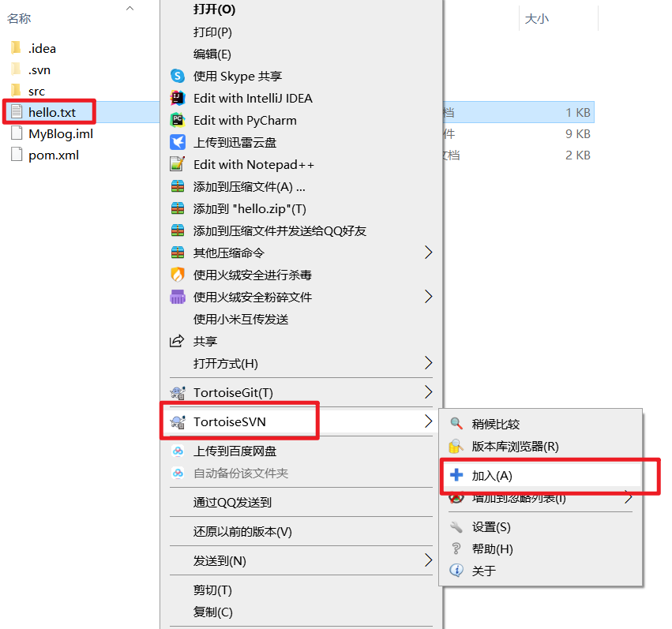Click the hello.txt file icon
Screen dimensions: 672x629
(17, 112)
